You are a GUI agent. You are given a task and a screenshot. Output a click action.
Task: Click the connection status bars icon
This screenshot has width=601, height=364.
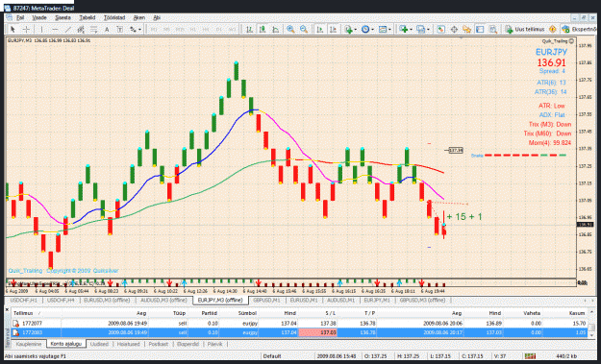(x=530, y=356)
